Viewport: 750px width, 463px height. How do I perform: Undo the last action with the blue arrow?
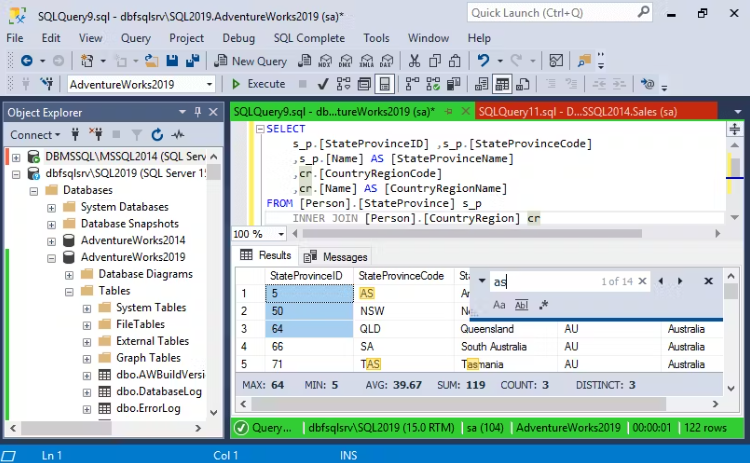point(483,61)
